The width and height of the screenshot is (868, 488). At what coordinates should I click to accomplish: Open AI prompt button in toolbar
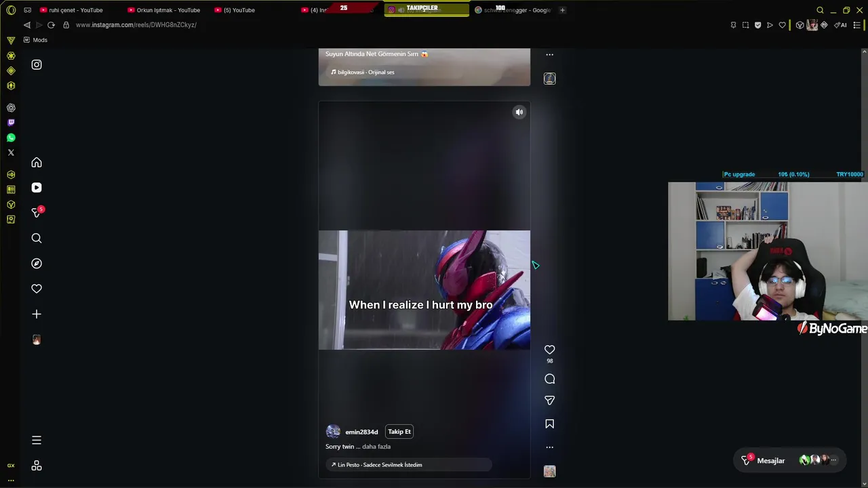pyautogui.click(x=840, y=25)
